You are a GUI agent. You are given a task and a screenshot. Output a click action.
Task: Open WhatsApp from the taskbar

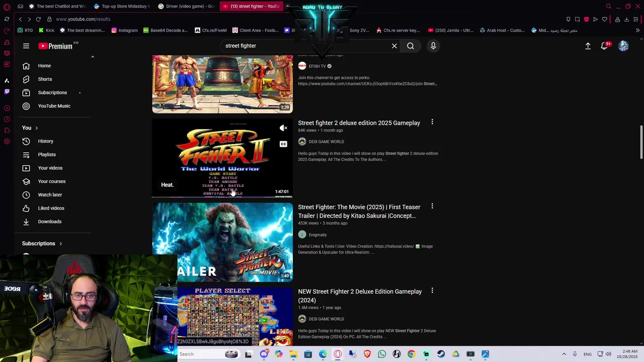[x=382, y=354]
